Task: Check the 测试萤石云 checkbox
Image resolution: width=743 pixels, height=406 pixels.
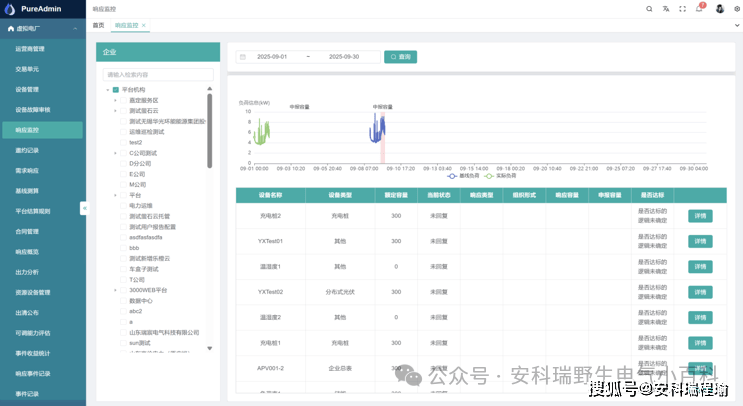Action: 123,111
